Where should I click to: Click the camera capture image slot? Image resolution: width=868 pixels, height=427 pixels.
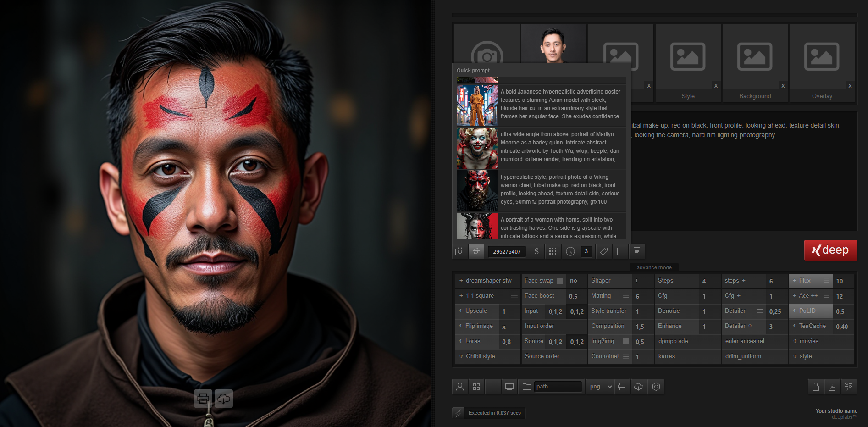487,44
